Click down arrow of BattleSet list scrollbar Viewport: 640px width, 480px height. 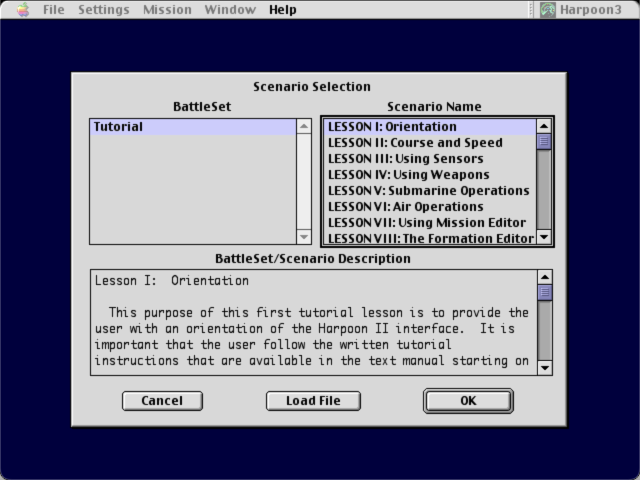pos(304,237)
